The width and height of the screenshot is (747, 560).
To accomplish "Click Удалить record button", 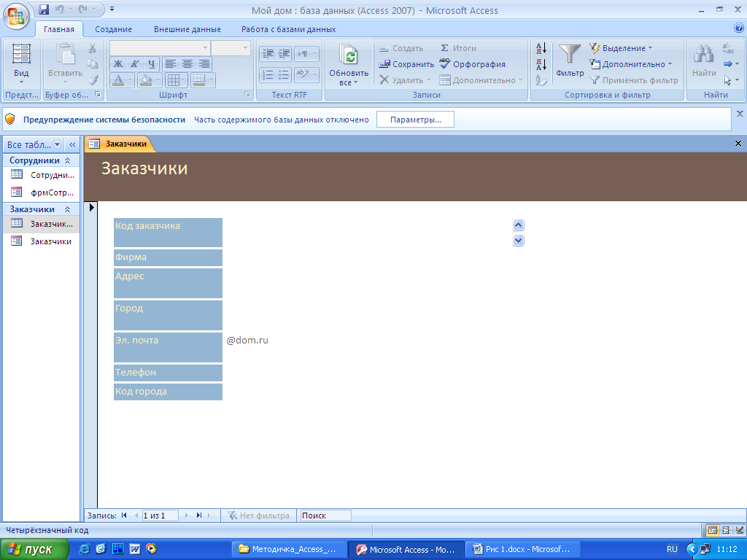I will tap(405, 80).
